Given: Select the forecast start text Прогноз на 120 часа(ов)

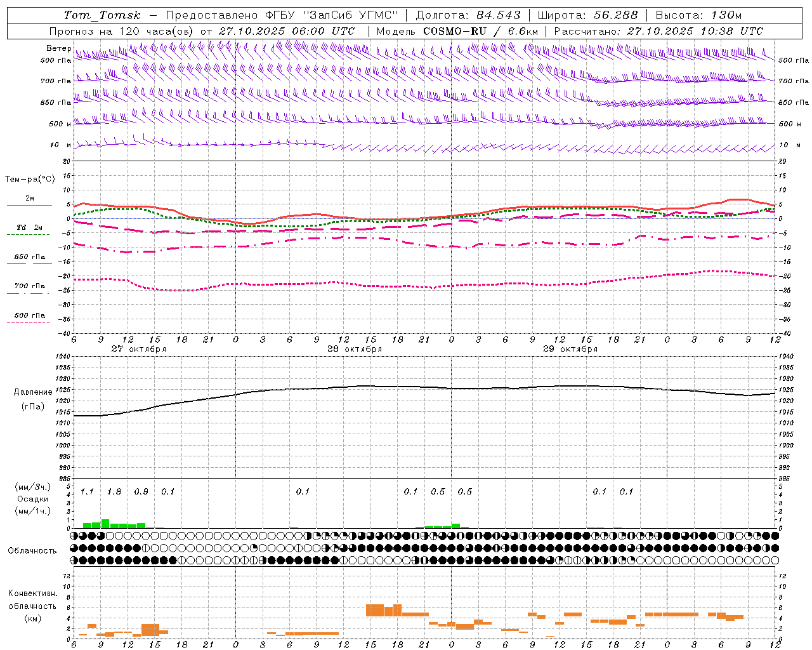Looking at the screenshot, I should coord(122,31).
